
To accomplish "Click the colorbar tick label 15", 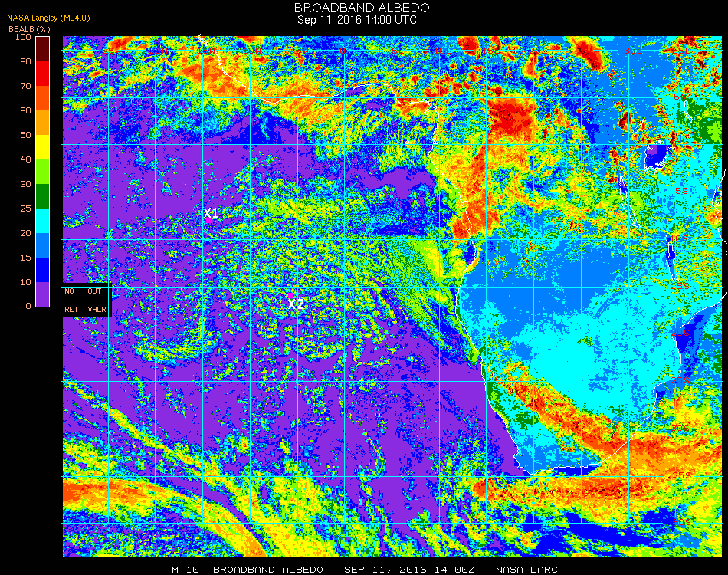I will (x=25, y=258).
